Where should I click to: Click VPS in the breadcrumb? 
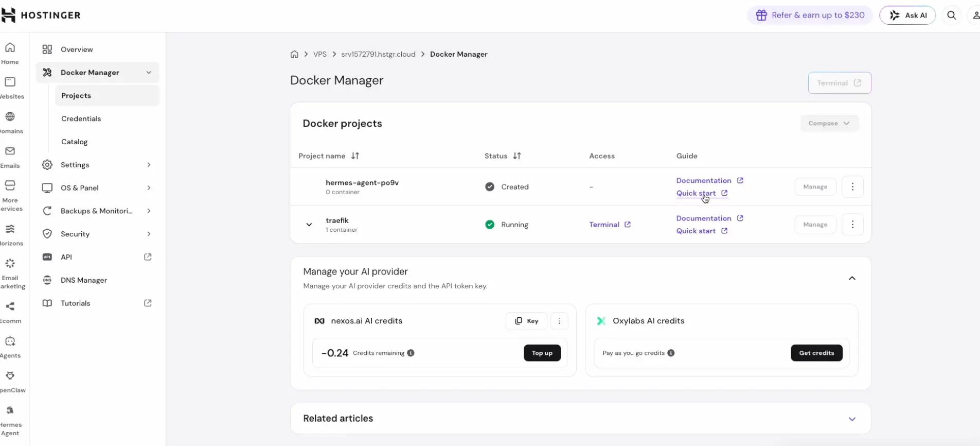pyautogui.click(x=320, y=54)
